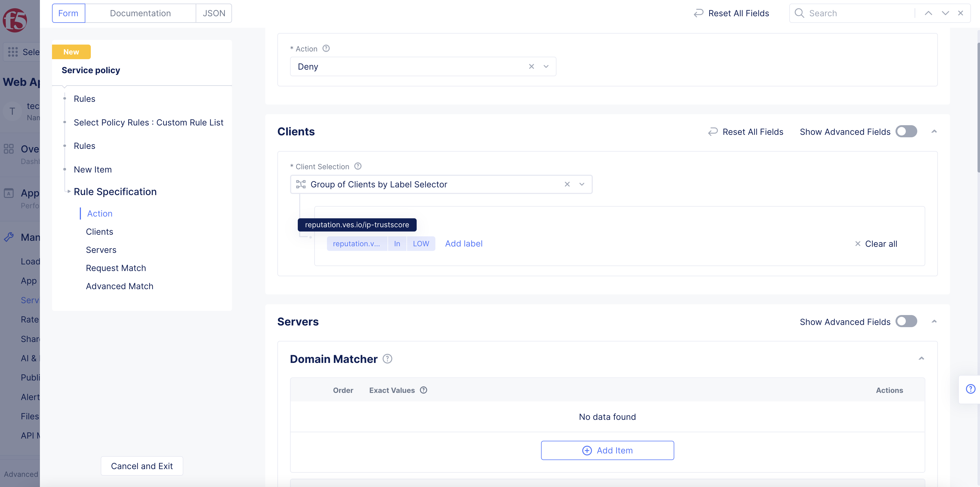Switch to the Documentation tab
980x487 pixels.
140,13
